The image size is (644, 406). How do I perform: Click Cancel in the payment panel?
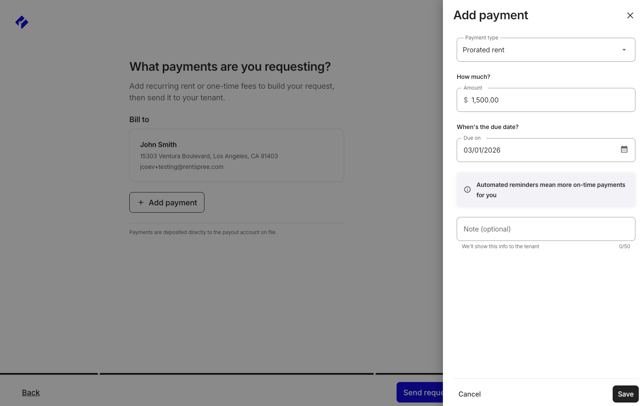(x=469, y=394)
